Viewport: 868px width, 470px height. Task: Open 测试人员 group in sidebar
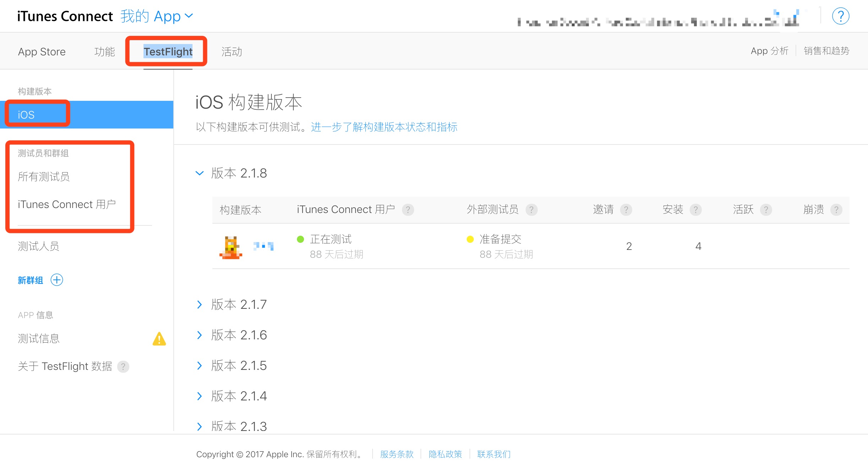click(38, 246)
